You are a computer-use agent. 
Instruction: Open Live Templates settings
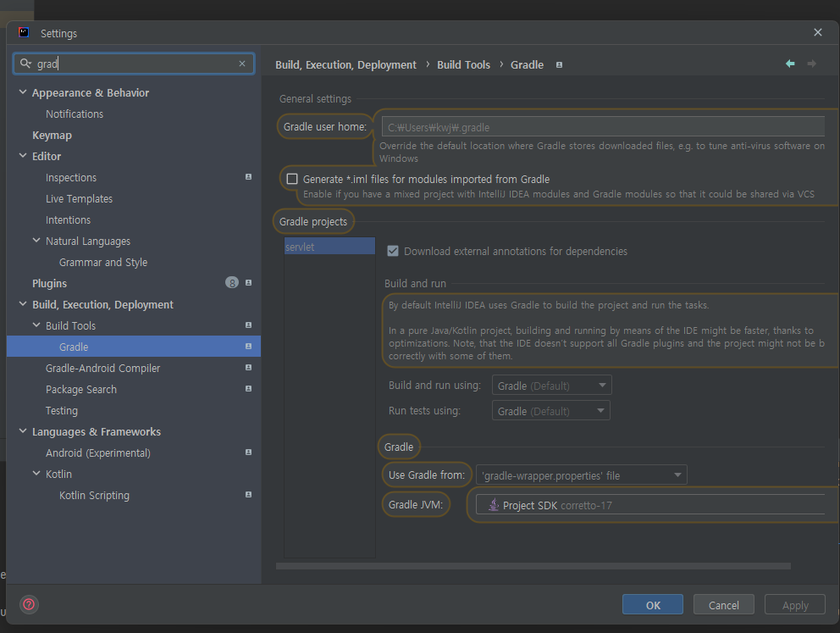(x=80, y=198)
